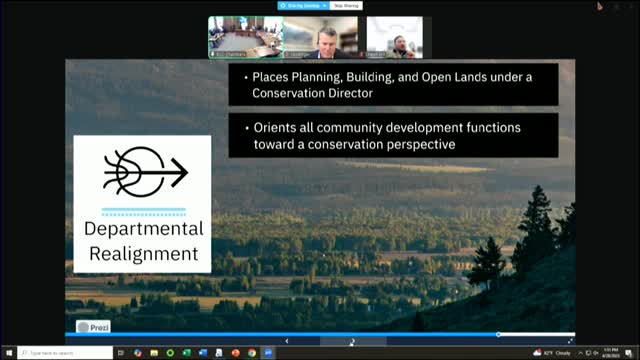Expand hidden system tray icons chevron
This screenshot has width=640, height=360.
580,353
